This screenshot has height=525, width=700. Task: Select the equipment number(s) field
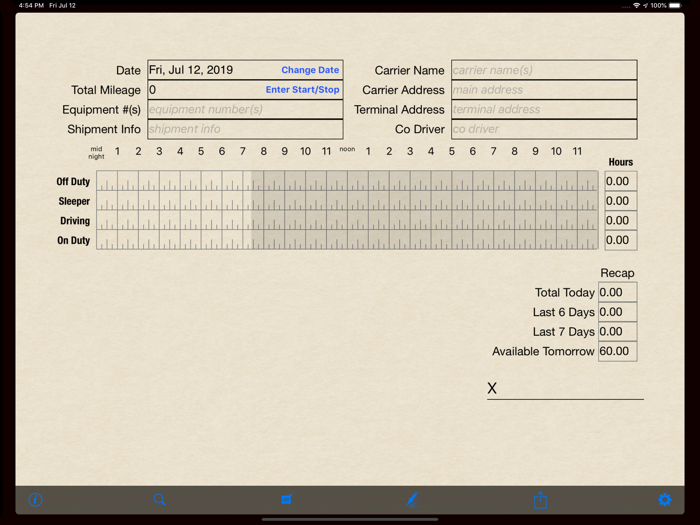245,109
